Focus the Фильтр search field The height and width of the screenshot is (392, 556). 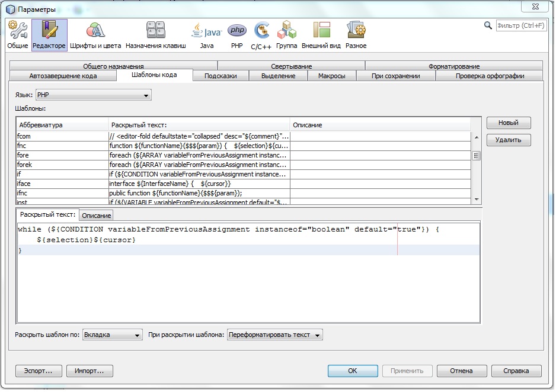point(520,25)
